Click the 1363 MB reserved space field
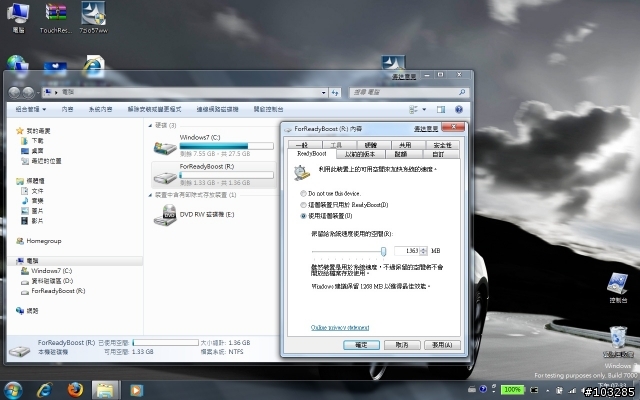The width and height of the screenshot is (640, 400). click(407, 251)
